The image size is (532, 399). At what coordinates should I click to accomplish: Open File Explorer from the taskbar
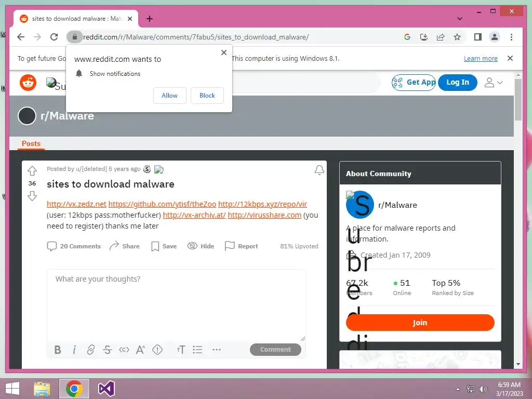pyautogui.click(x=42, y=389)
